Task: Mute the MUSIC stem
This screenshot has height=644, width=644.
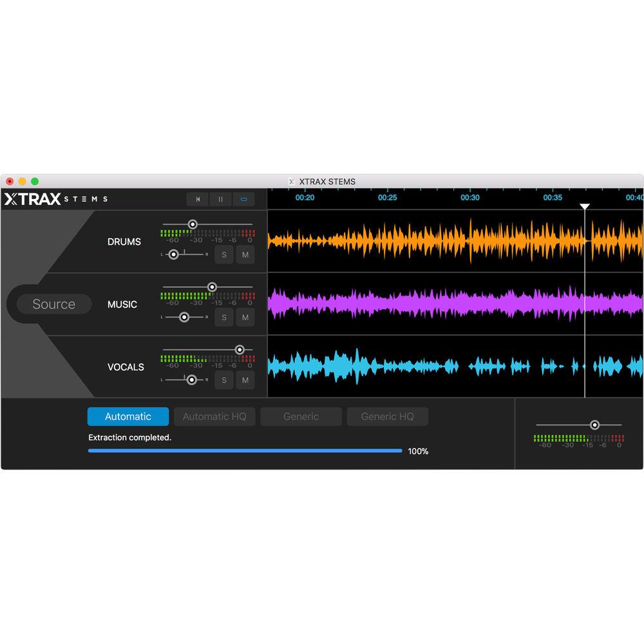Action: click(245, 317)
